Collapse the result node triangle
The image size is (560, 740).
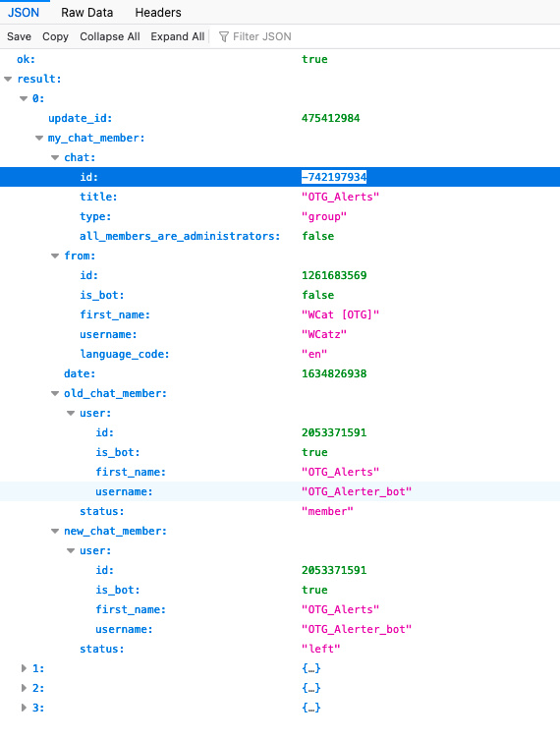point(8,79)
